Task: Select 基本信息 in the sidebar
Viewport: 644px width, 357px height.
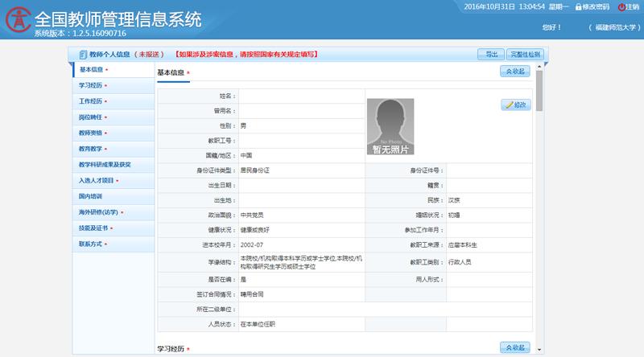Action: click(114, 70)
